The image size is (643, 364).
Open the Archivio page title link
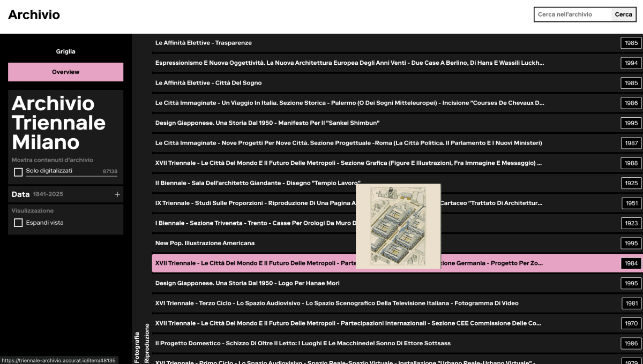pyautogui.click(x=34, y=15)
